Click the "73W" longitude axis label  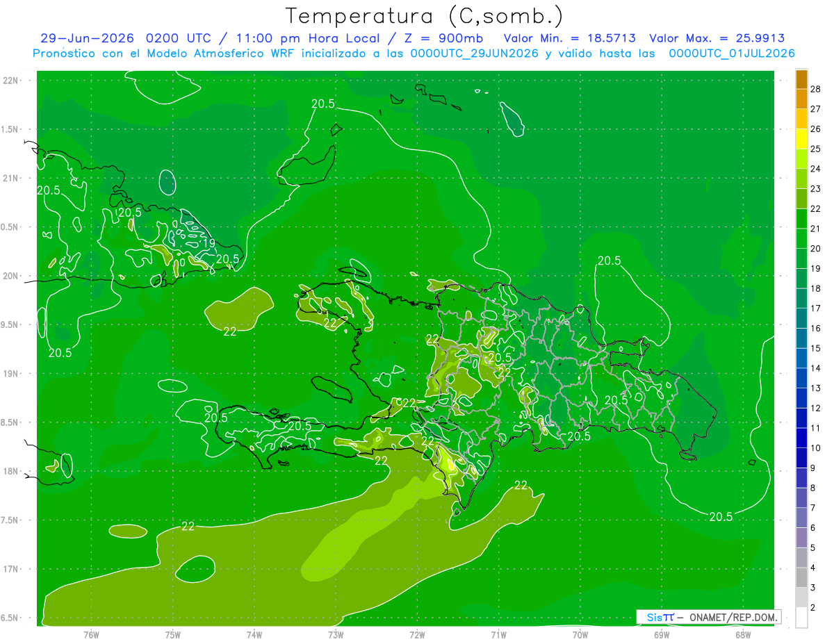(336, 634)
